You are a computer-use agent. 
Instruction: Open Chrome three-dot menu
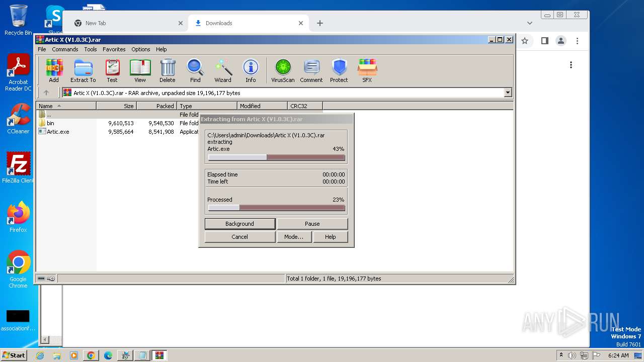(577, 41)
